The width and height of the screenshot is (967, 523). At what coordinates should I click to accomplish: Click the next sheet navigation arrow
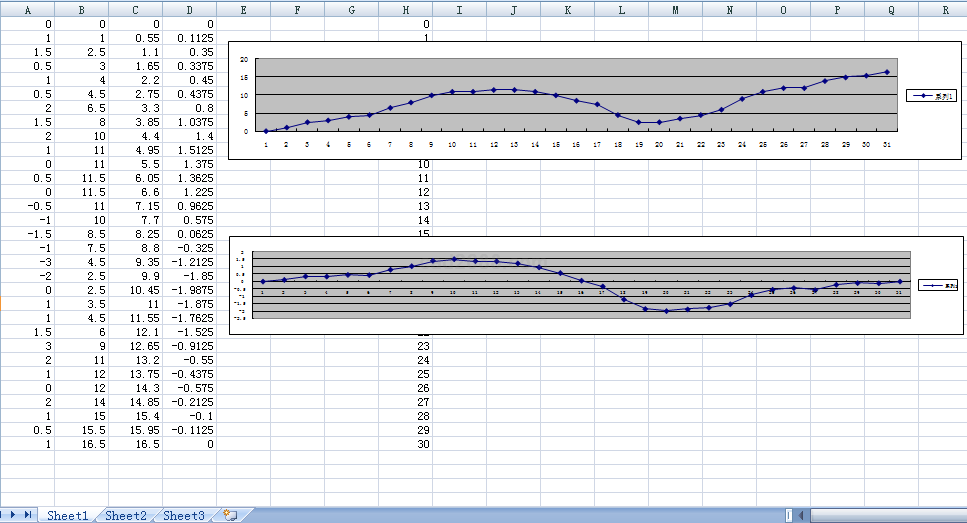pyautogui.click(x=14, y=514)
